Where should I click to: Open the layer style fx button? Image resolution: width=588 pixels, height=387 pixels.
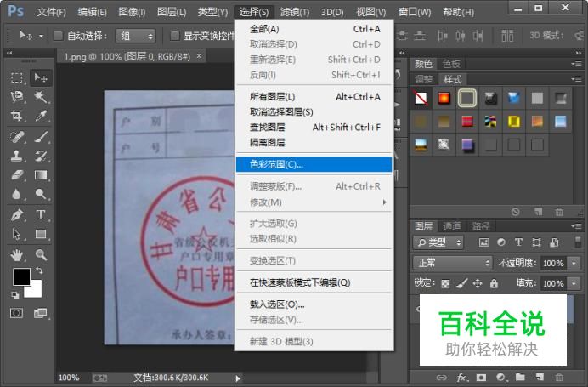click(x=461, y=378)
